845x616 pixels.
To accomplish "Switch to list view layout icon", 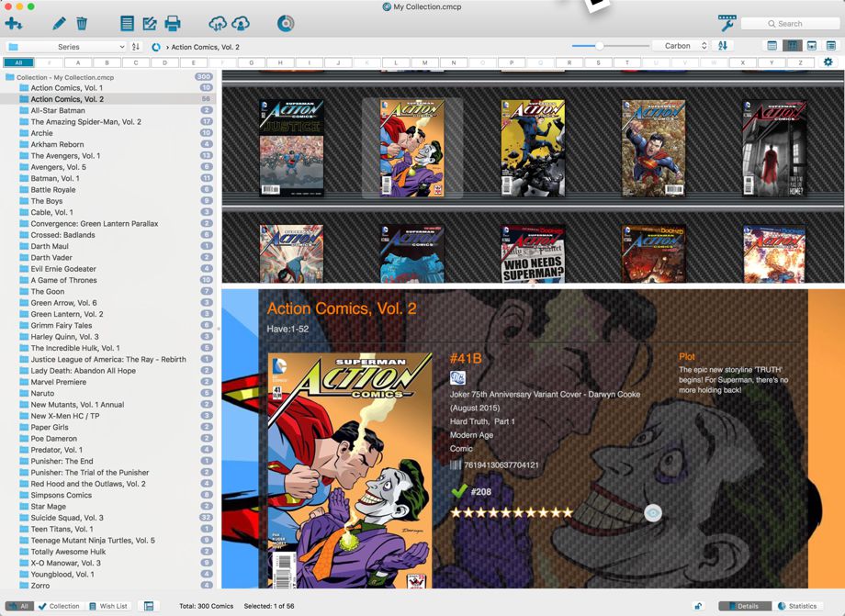I will (772, 46).
